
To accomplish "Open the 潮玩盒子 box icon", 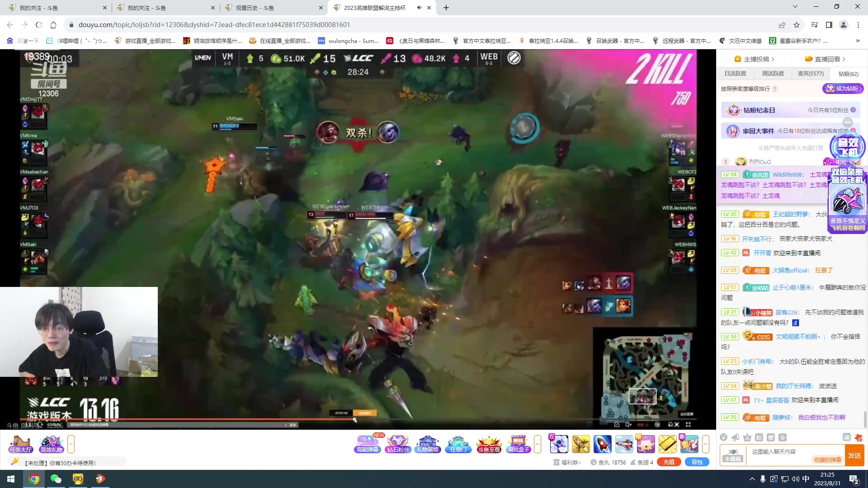I will tap(518, 444).
